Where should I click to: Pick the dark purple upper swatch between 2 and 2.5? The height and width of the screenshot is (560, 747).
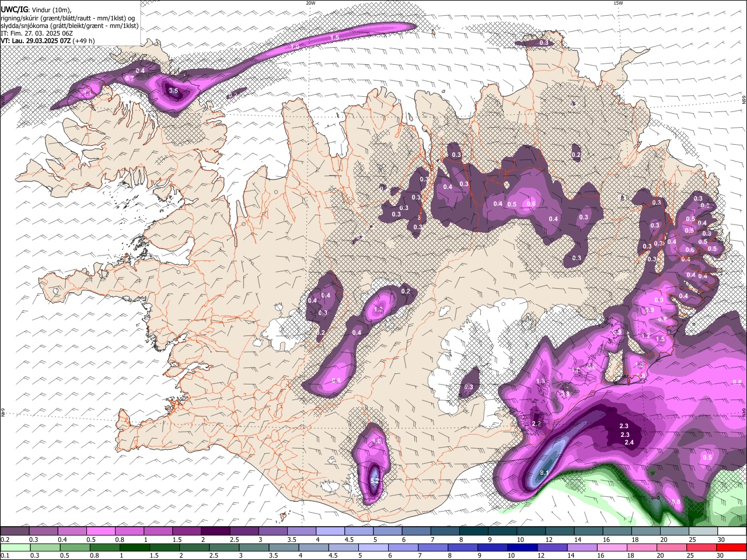click(215, 531)
